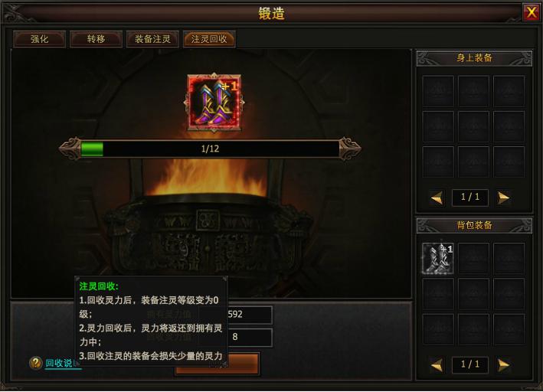The image size is (543, 392).
Task: Click the purple boots +1 equipment icon
Action: [x=214, y=103]
